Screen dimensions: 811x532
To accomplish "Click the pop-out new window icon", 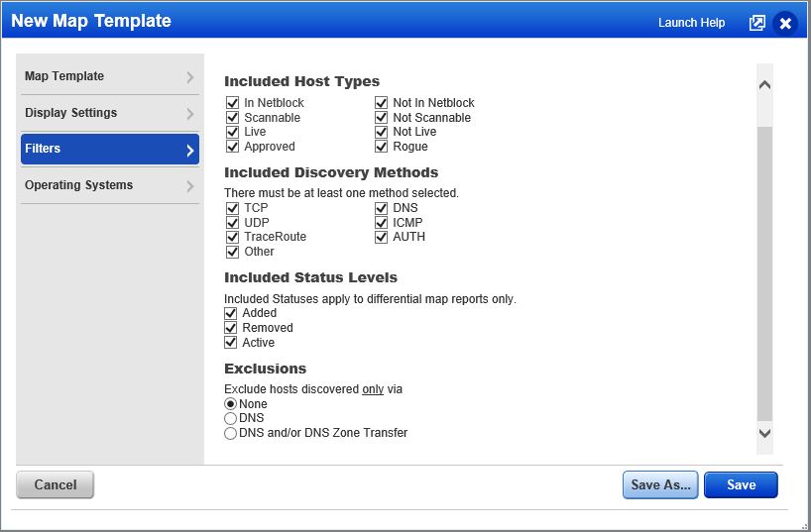I will pyautogui.click(x=756, y=23).
